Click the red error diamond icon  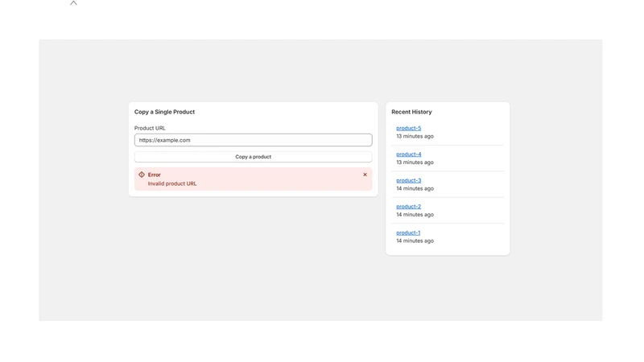click(x=142, y=175)
